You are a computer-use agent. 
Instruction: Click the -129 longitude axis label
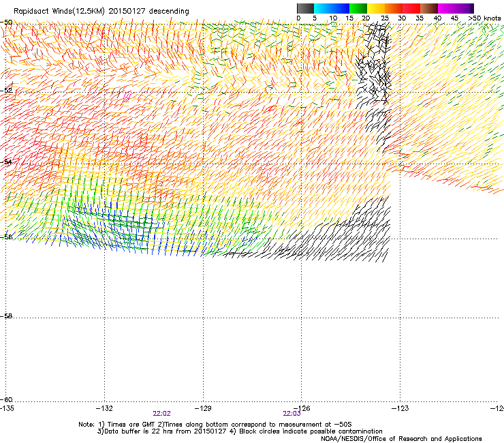203,408
